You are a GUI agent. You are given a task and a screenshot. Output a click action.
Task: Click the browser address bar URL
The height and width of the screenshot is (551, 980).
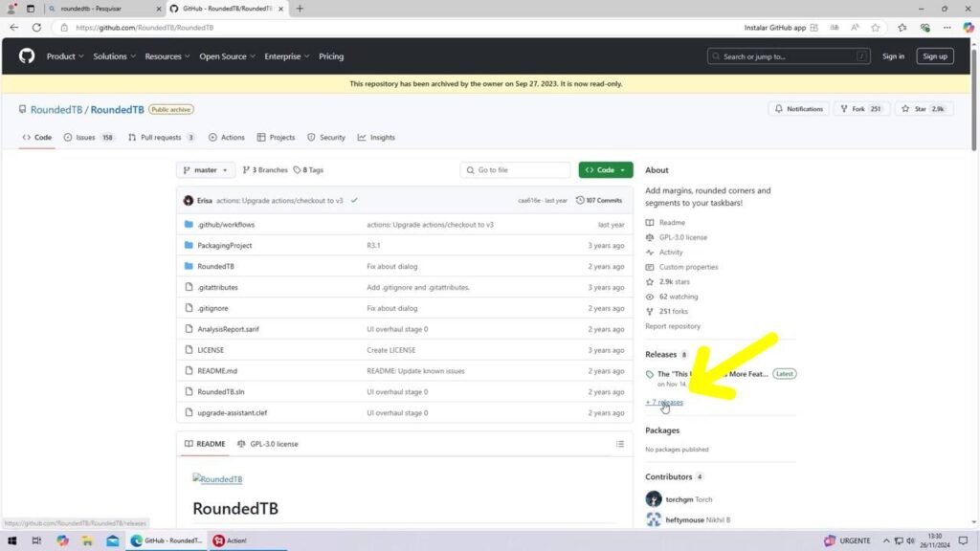point(145,28)
